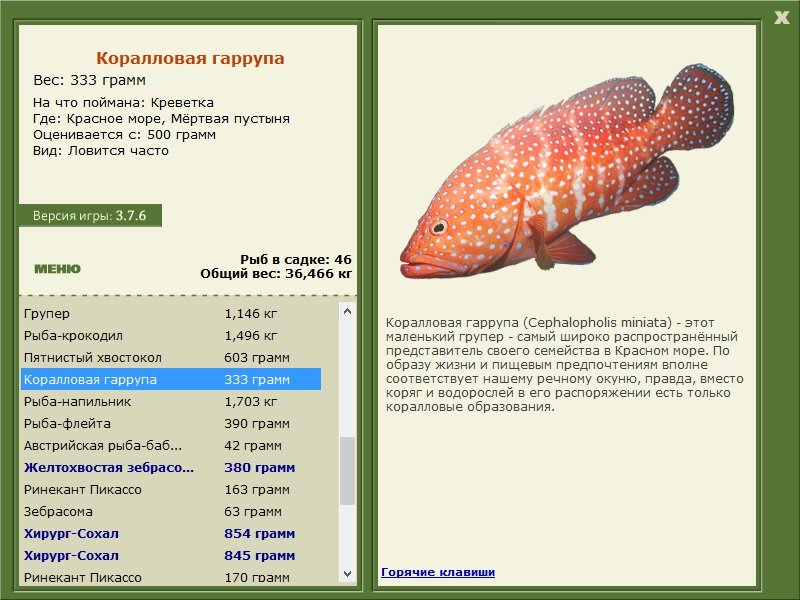The width and height of the screenshot is (800, 600).
Task: Select the Рыба-крокодил row
Action: click(x=171, y=335)
